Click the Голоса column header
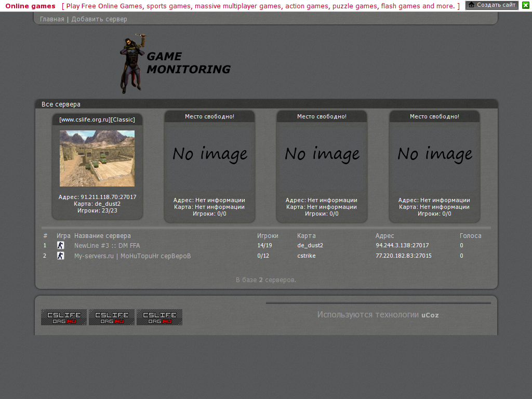532x399 pixels. [x=471, y=236]
